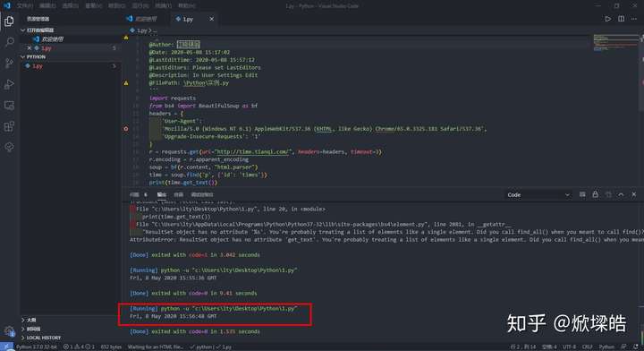Image resolution: width=644 pixels, height=351 pixels.
Task: Change the Python language mode in the status bar
Action: click(x=606, y=347)
